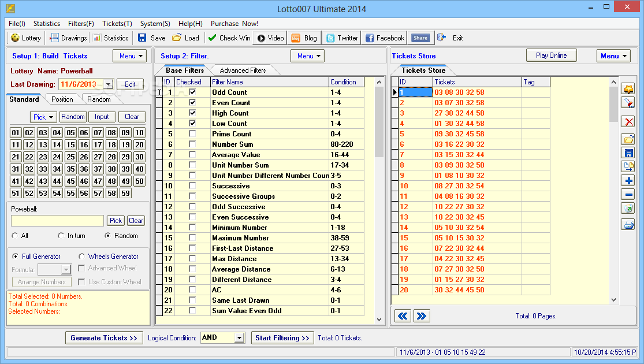Click the red X delete ticket icon

pyautogui.click(x=628, y=121)
